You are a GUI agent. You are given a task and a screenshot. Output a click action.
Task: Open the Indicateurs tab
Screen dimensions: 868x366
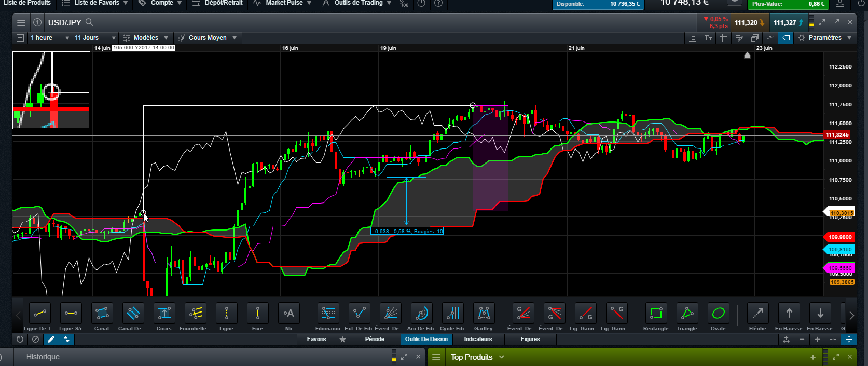point(478,340)
